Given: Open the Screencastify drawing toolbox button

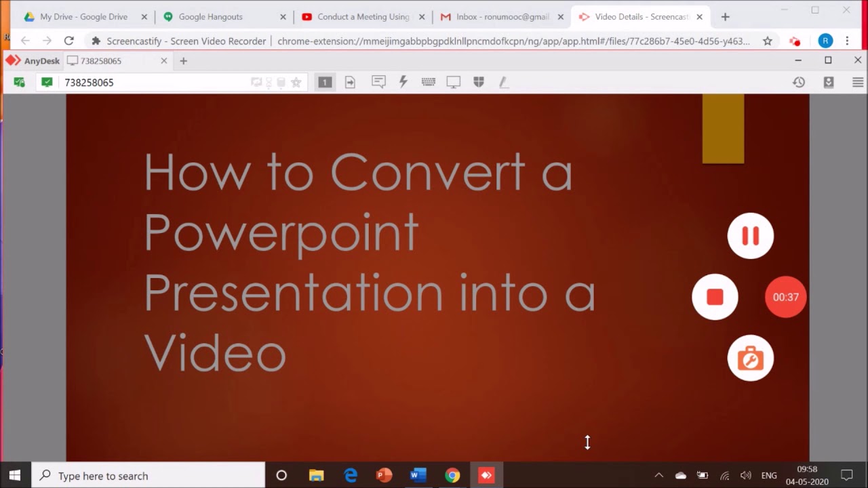Looking at the screenshot, I should pos(751,358).
